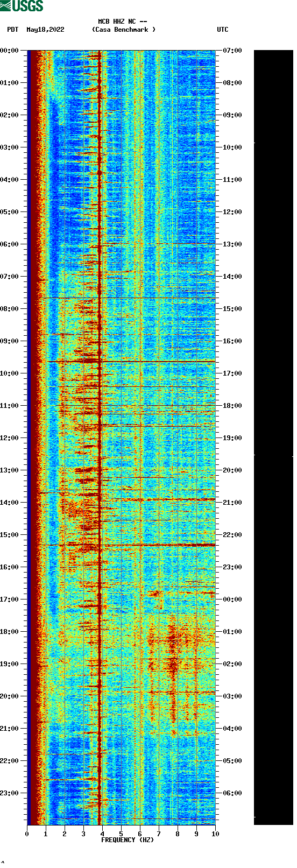
Task: Click the '12:00' PDT time label
Action: coord(9,438)
